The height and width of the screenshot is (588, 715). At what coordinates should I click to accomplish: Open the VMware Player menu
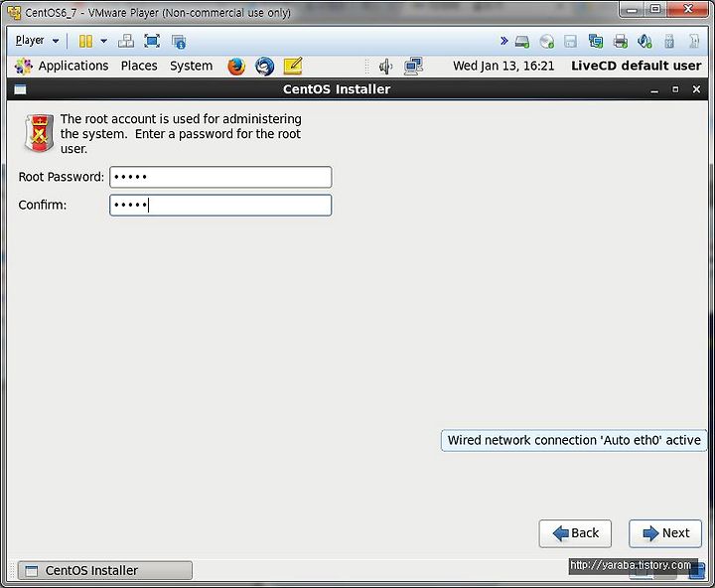tap(37, 41)
